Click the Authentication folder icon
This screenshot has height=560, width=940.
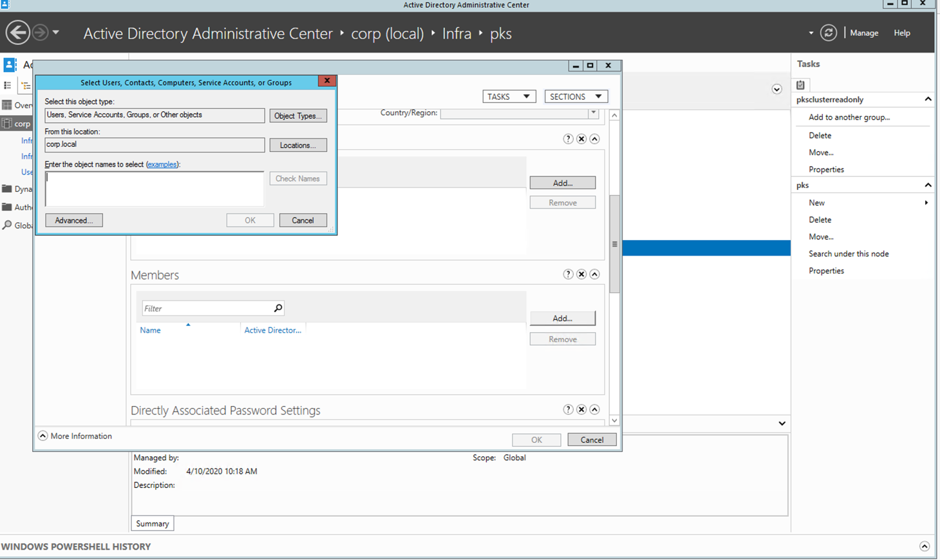(x=7, y=207)
